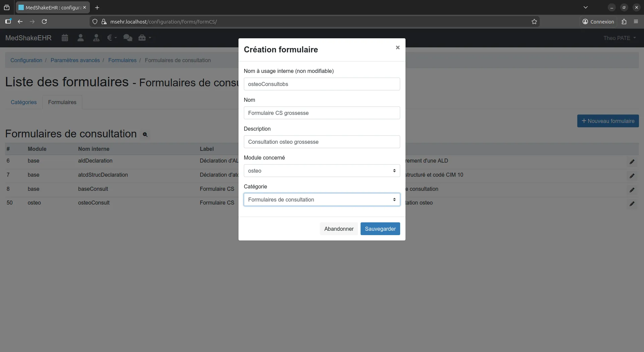Reload the current page

44,21
